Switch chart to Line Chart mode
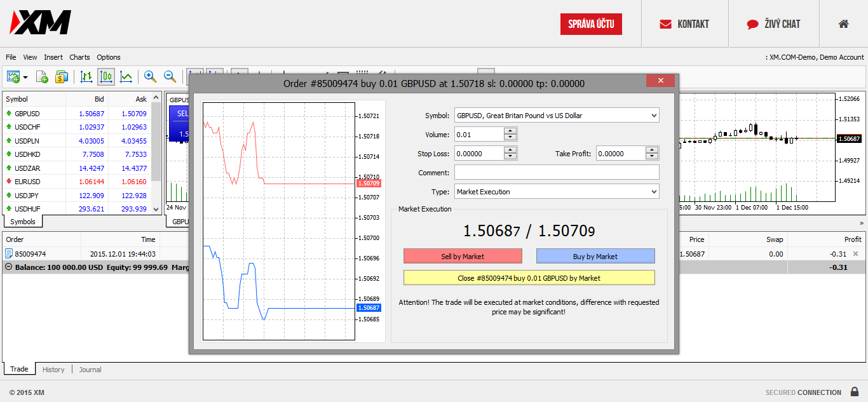The width and height of the screenshot is (868, 402). 126,77
